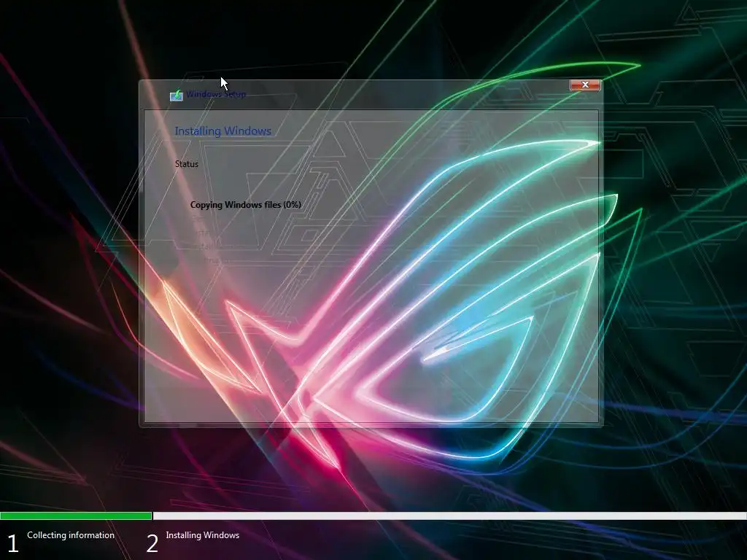747x560 pixels.
Task: Click the step number 2
Action: 152,543
